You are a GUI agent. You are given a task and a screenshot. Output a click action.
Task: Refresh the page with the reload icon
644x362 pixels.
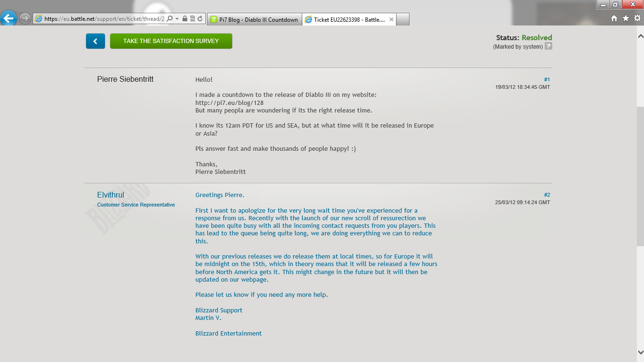click(200, 19)
